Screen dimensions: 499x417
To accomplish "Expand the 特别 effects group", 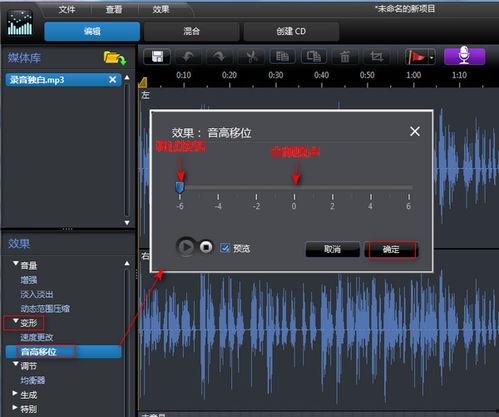I will (x=15, y=408).
